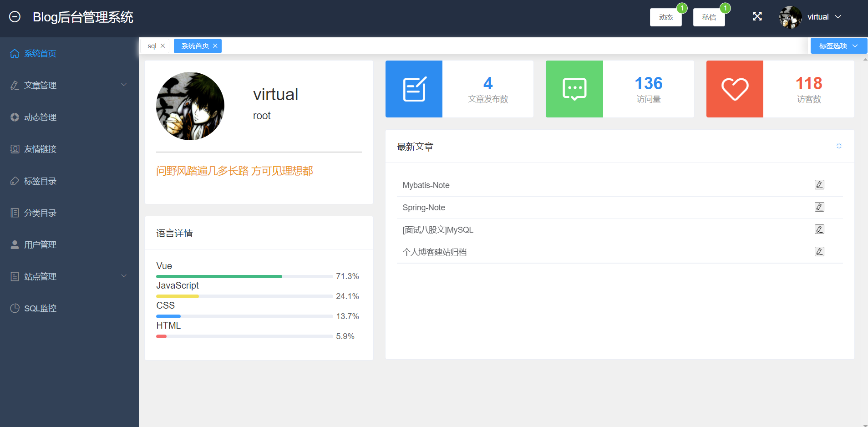Click the 站点管理 document icon
This screenshot has width=868, height=427.
[x=15, y=277]
